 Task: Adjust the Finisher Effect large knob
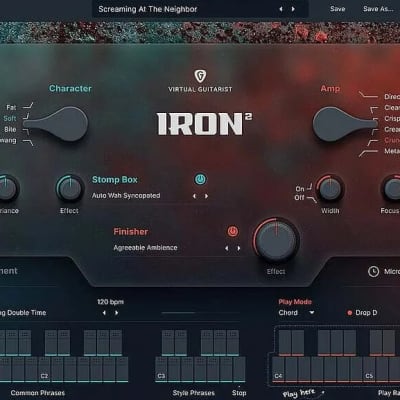pyautogui.click(x=276, y=240)
